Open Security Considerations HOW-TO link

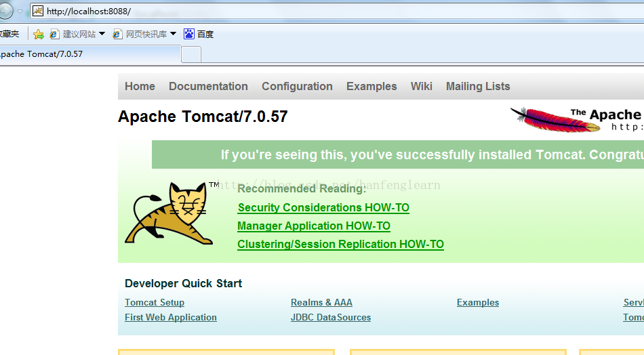(x=323, y=208)
